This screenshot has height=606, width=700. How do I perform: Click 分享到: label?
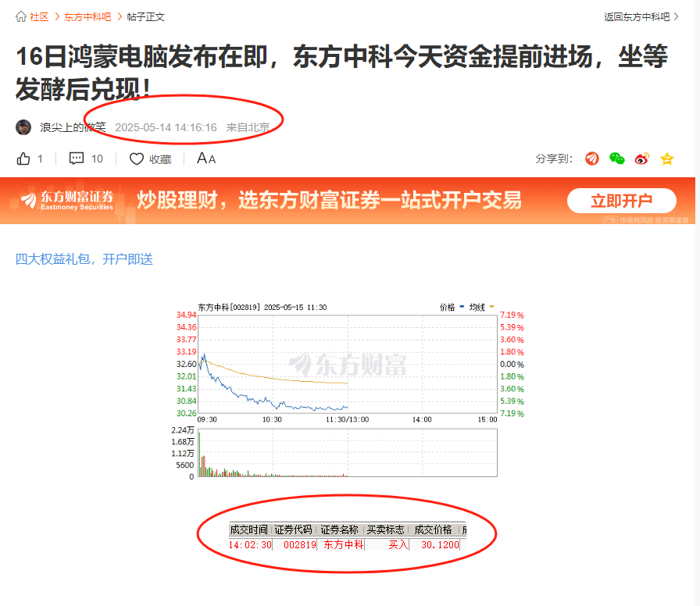click(x=554, y=159)
